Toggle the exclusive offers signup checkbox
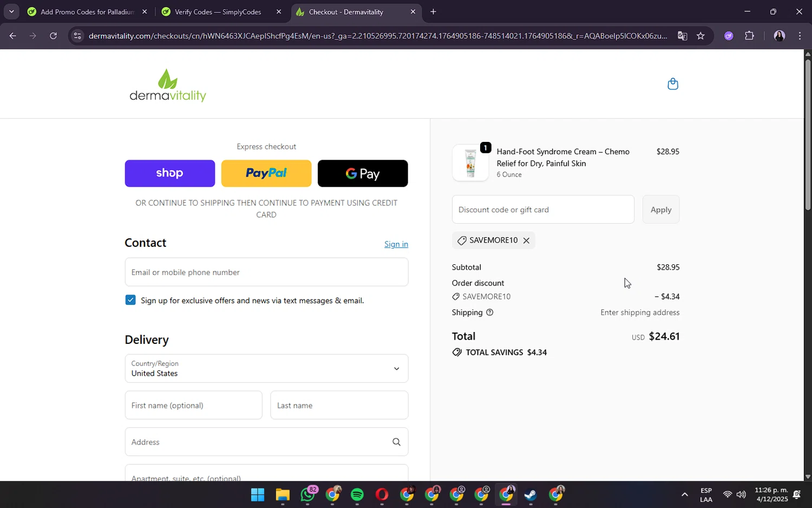This screenshot has width=812, height=508. [x=130, y=300]
